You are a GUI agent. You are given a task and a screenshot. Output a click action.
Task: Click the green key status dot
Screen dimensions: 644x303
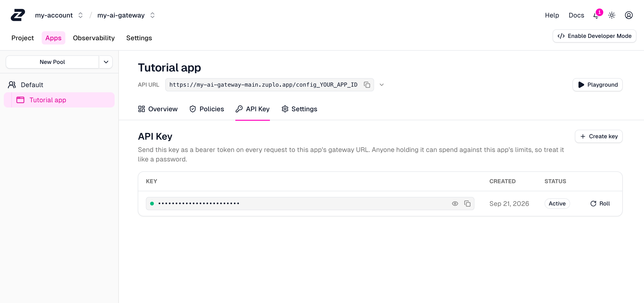[x=152, y=204]
